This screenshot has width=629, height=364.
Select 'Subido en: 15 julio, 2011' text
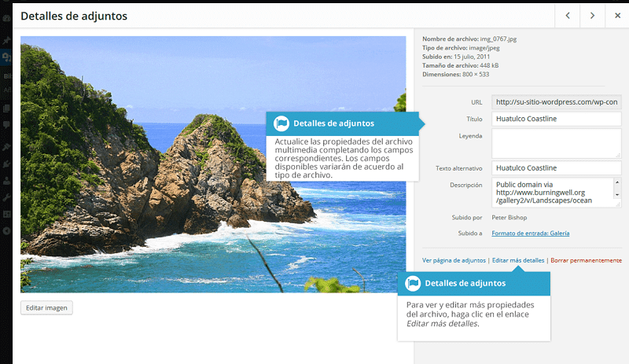pos(456,57)
